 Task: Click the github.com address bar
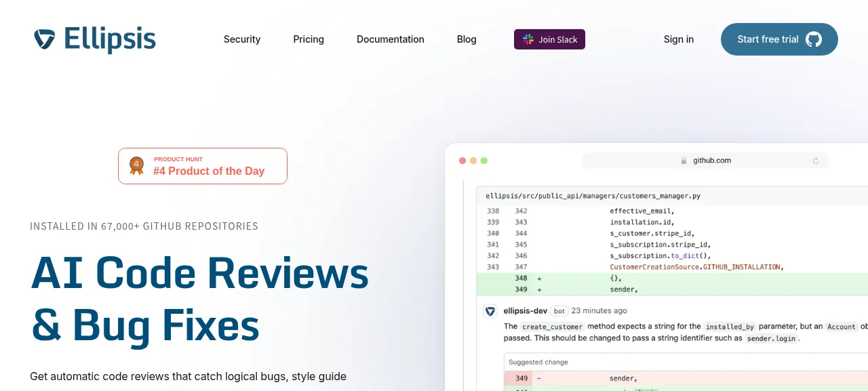click(x=705, y=161)
